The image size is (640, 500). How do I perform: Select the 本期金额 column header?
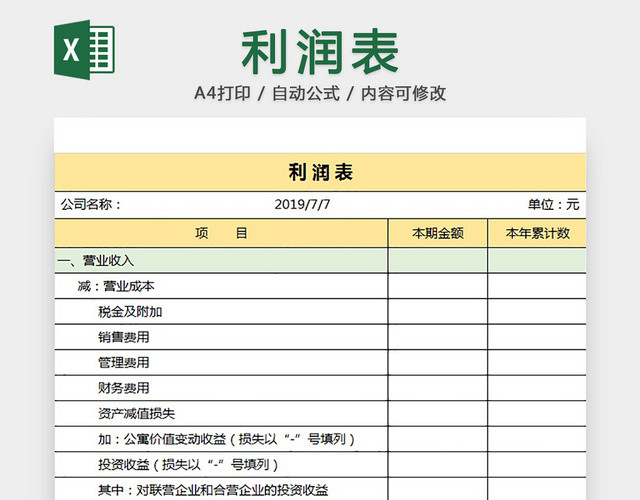(438, 233)
